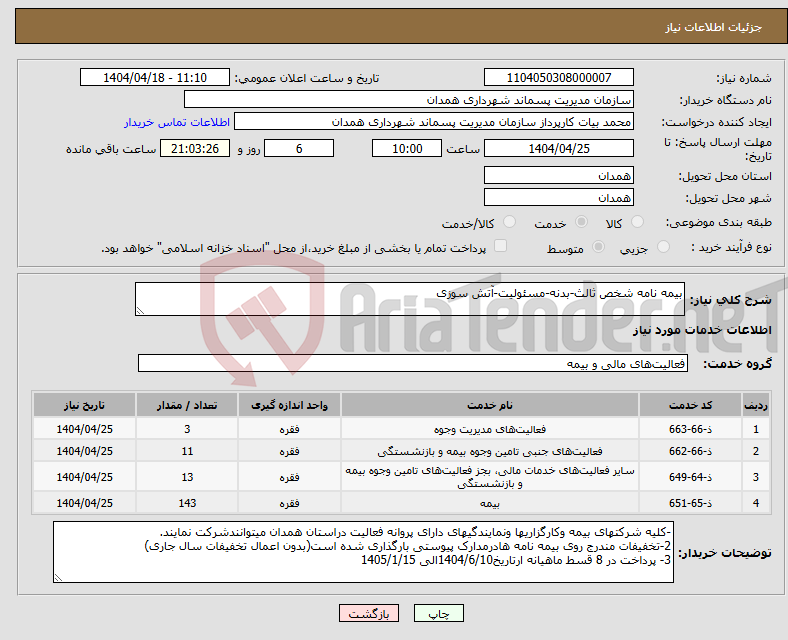Select the خدمت radio button

click(x=581, y=222)
